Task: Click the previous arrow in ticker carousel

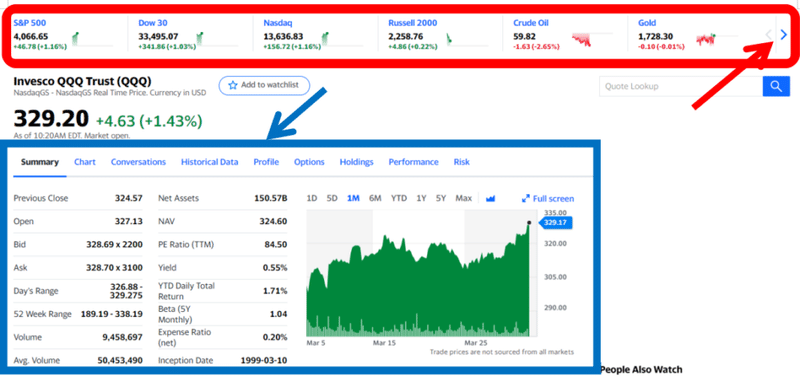Action: (x=769, y=35)
